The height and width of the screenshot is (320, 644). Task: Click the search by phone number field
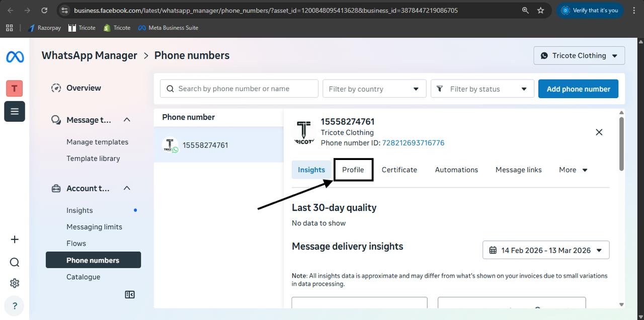pyautogui.click(x=239, y=89)
